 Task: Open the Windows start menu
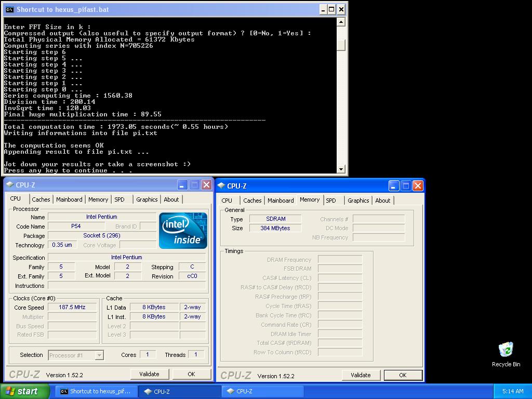click(x=24, y=391)
